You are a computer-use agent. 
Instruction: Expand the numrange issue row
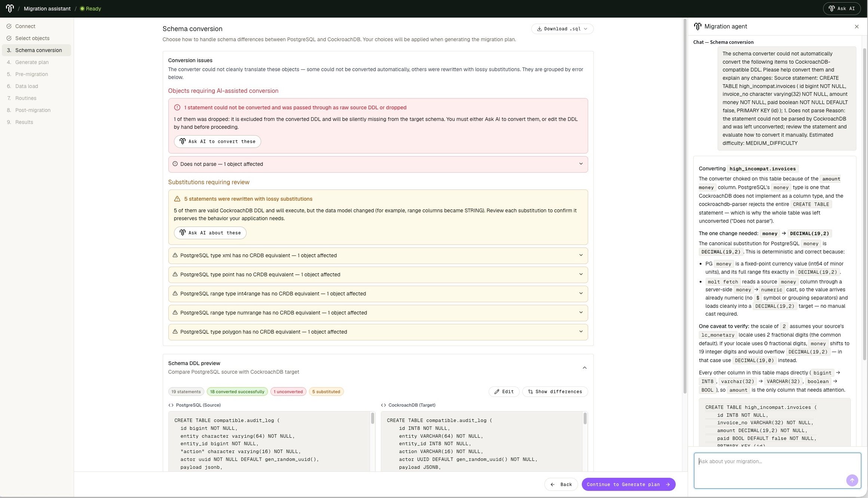378,313
